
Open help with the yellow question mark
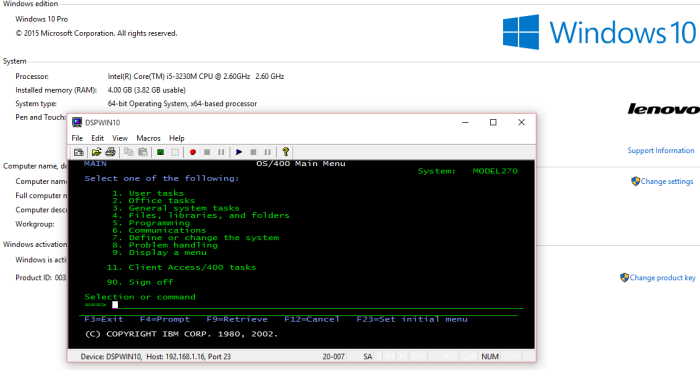pos(286,152)
